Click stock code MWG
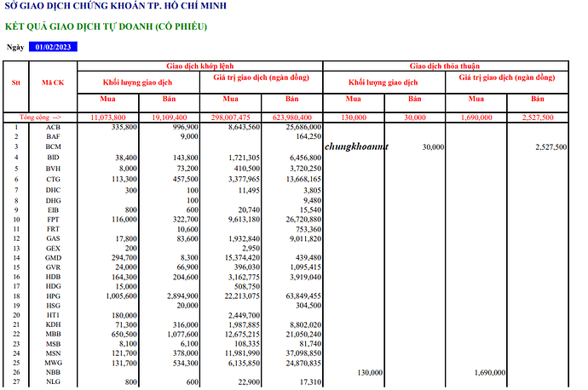Viewport: 588px width, 390px height. 53,363
